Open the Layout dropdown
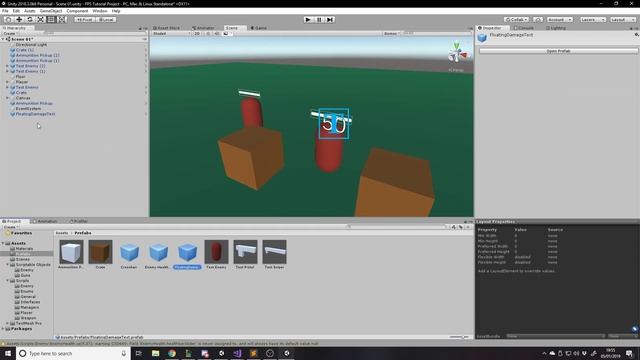The image size is (640, 360). pos(623,20)
